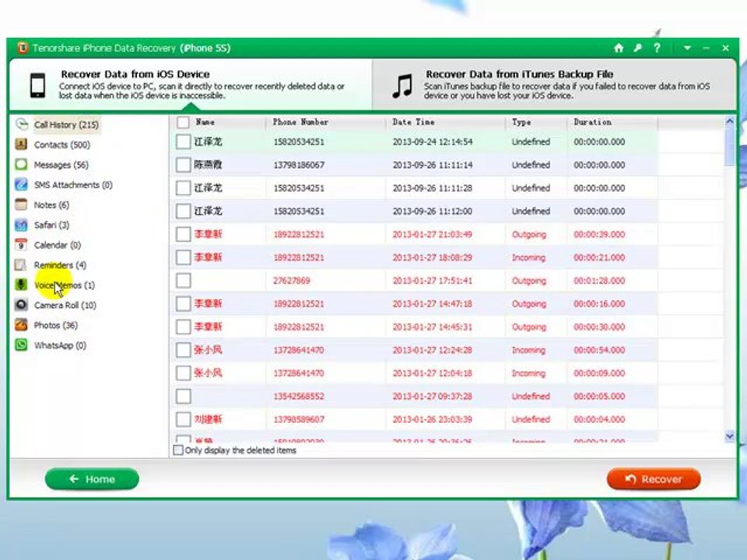Select Notes (6) category
Viewport: 747px width, 560px height.
point(51,205)
